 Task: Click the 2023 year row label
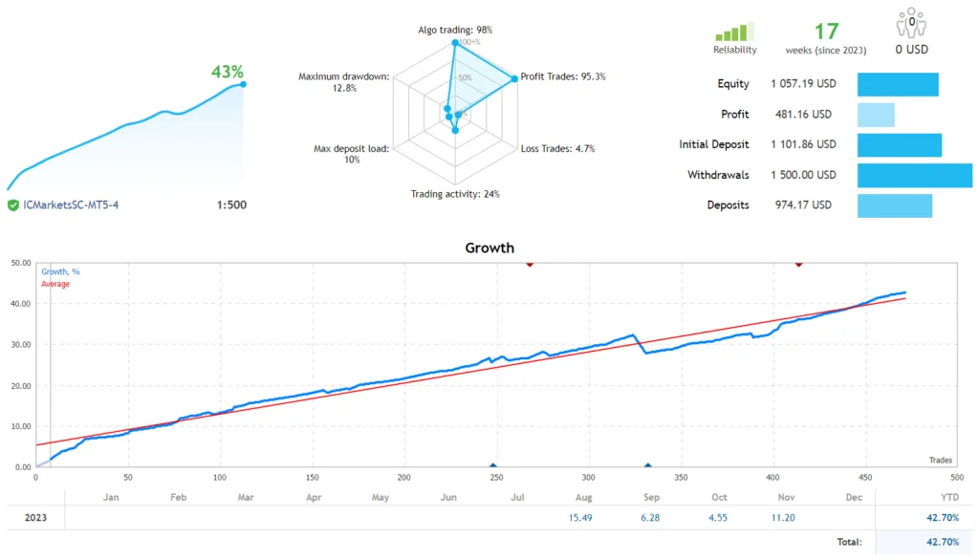pyautogui.click(x=34, y=517)
